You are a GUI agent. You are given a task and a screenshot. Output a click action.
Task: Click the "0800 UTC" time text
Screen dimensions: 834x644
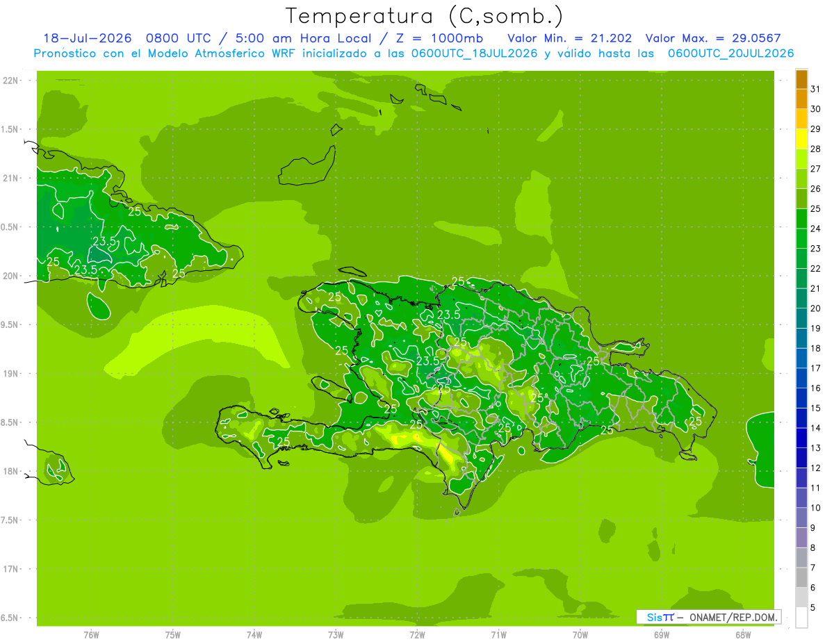point(179,38)
